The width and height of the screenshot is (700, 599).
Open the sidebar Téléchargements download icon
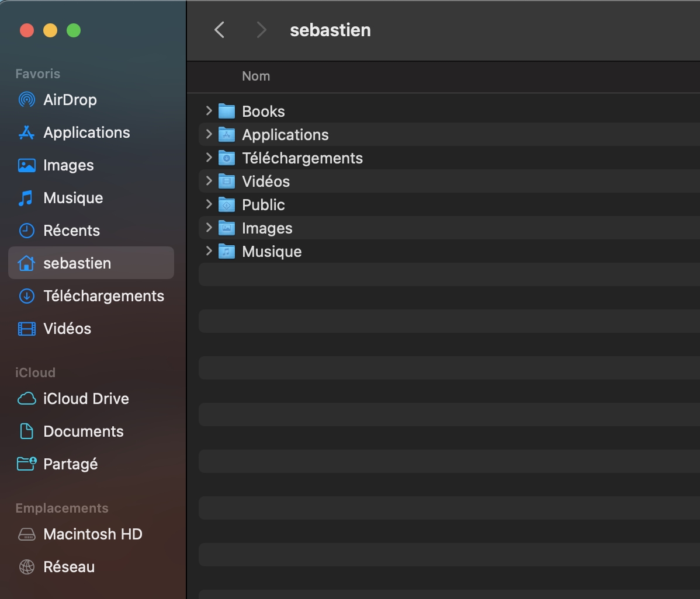pos(26,296)
